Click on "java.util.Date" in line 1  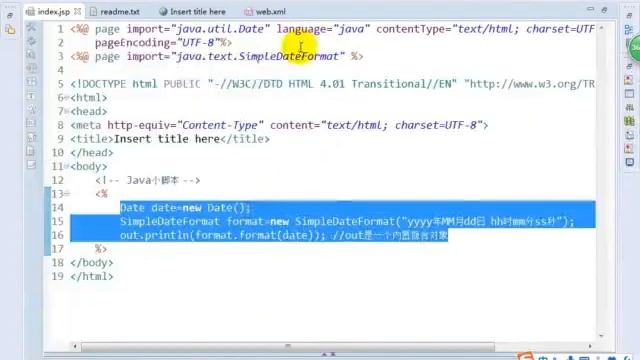point(220,29)
